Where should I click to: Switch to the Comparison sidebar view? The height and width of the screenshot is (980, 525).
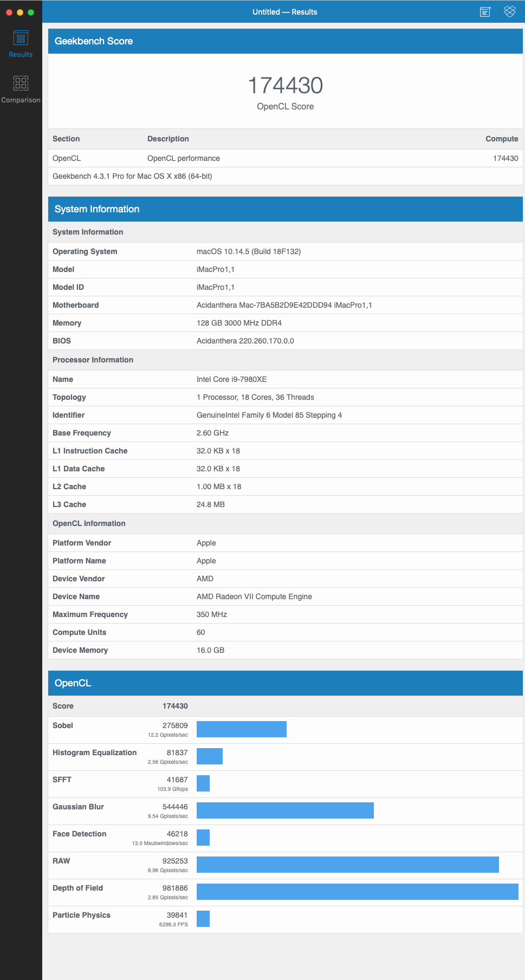pos(21,89)
